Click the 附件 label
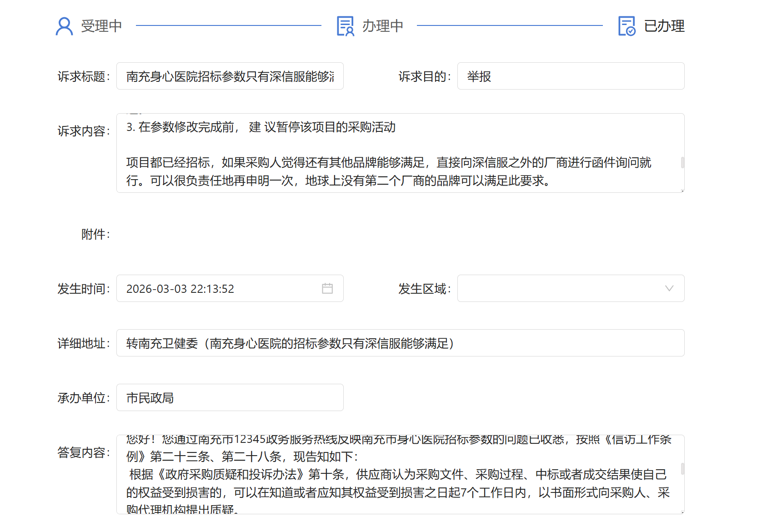 point(95,234)
